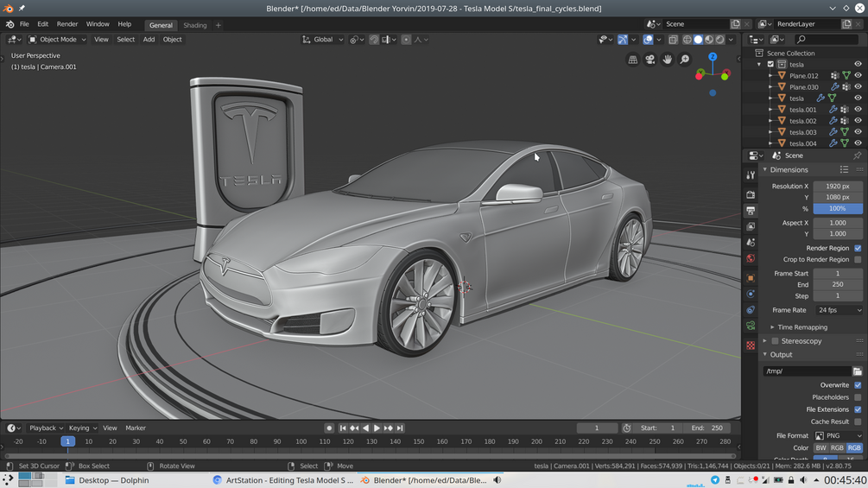Enable Crop to Render Region

858,259
